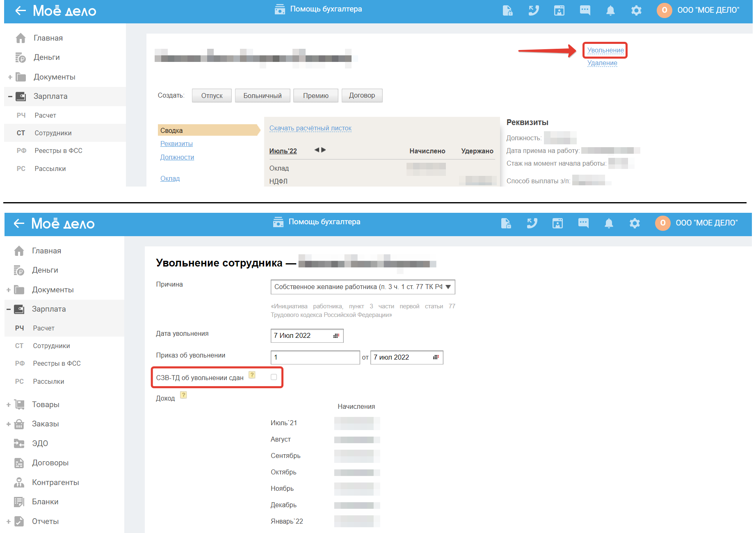Switch to the Оклад tab link
Screen dimensions: 756x533
(x=170, y=178)
